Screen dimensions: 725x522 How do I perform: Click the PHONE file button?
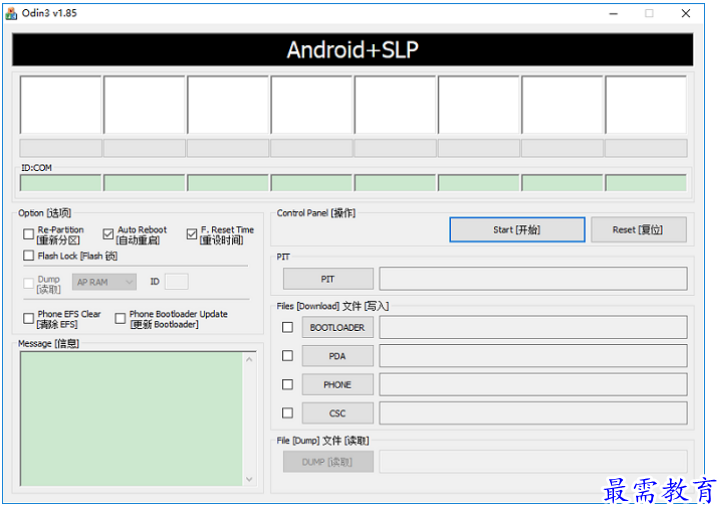338,385
